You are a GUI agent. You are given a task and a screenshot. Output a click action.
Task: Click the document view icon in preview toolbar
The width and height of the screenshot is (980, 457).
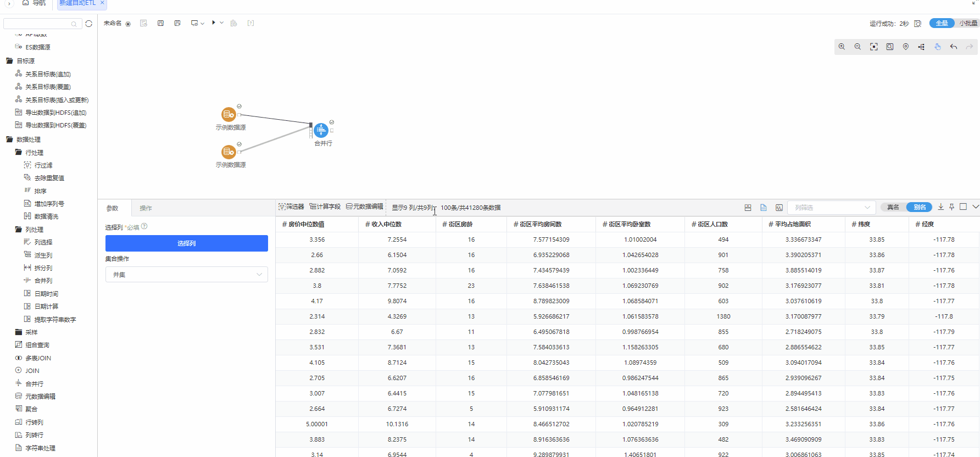pos(764,208)
